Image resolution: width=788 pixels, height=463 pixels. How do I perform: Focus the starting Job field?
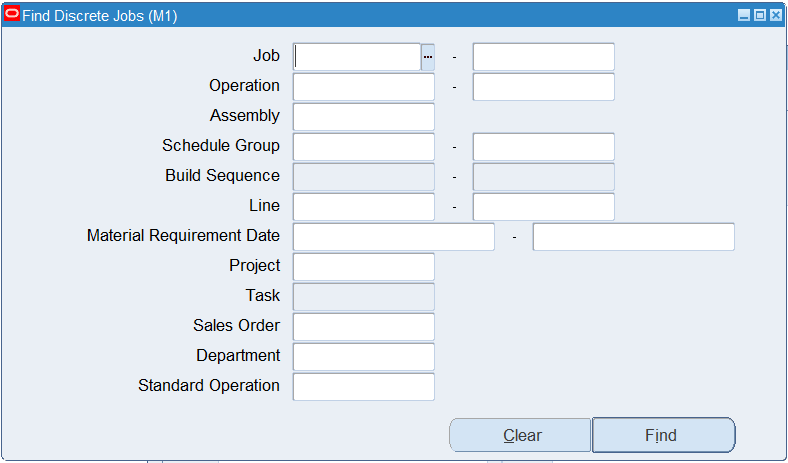(357, 57)
